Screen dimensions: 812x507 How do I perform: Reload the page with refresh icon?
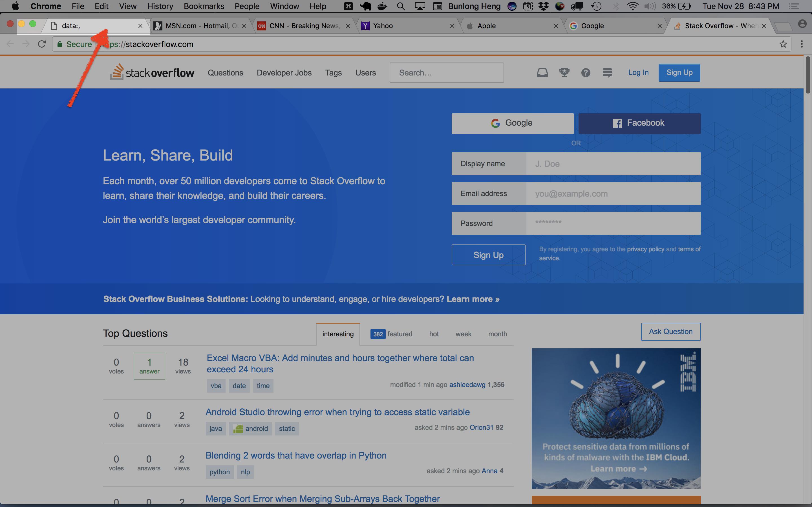(x=42, y=44)
